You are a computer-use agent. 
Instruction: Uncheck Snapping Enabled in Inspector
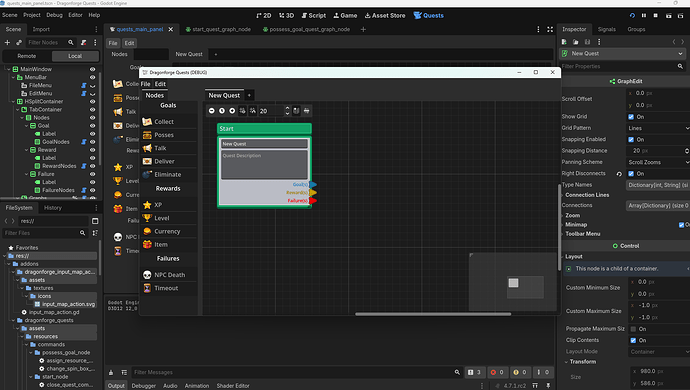[631, 140]
